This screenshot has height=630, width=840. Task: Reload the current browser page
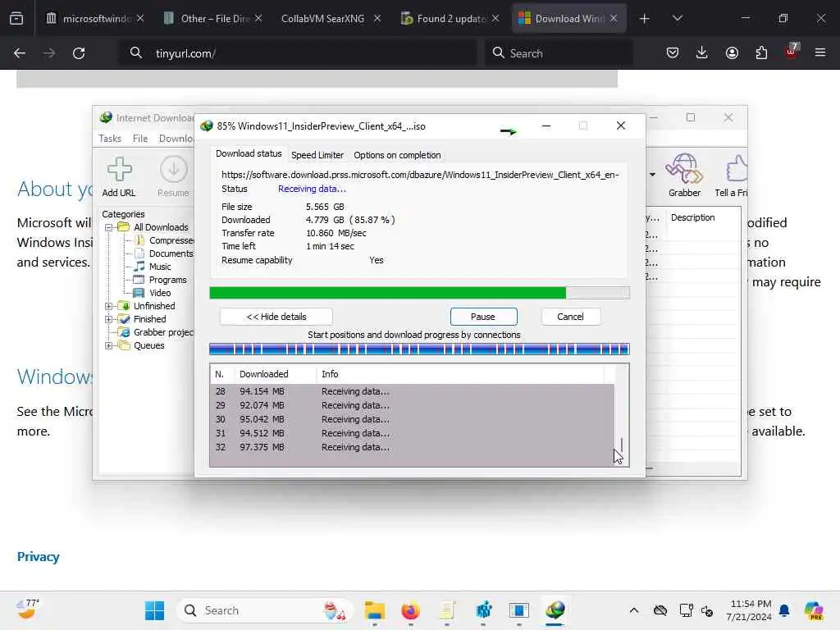click(x=79, y=53)
